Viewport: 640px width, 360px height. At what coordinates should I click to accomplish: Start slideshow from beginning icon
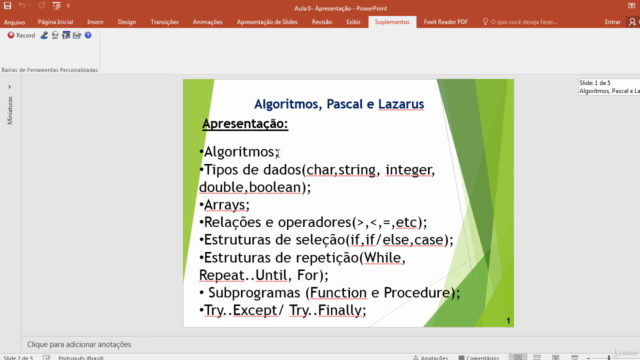coord(56,6)
